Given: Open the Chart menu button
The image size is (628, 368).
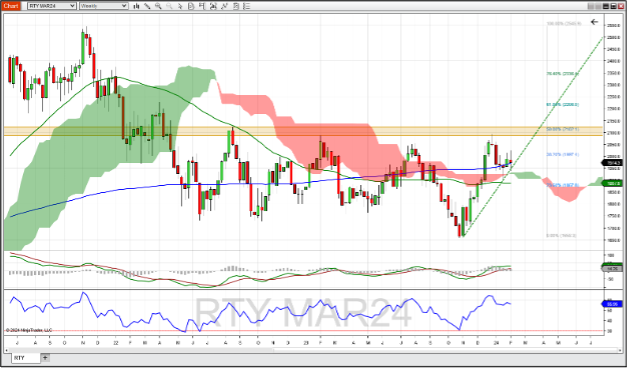Looking at the screenshot, I should [11, 6].
